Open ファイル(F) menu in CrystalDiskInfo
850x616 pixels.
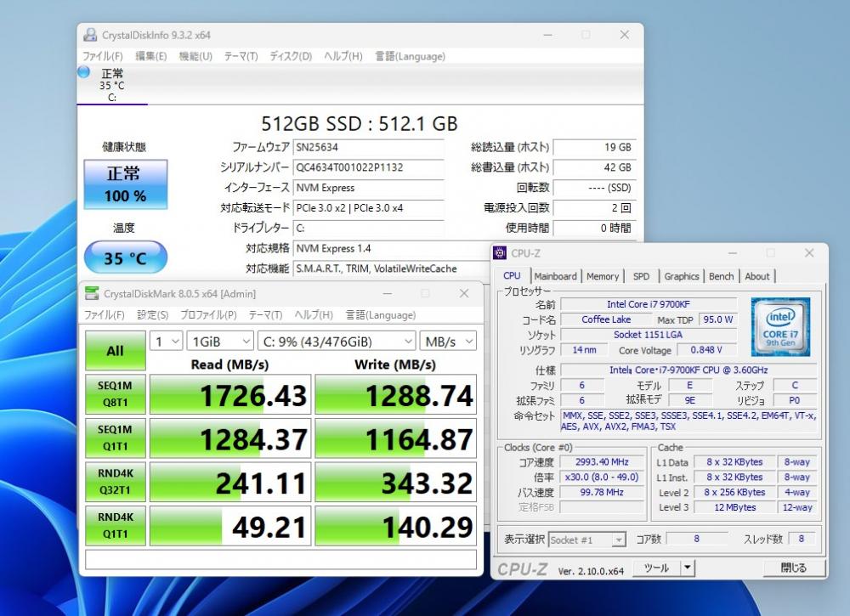pos(103,56)
